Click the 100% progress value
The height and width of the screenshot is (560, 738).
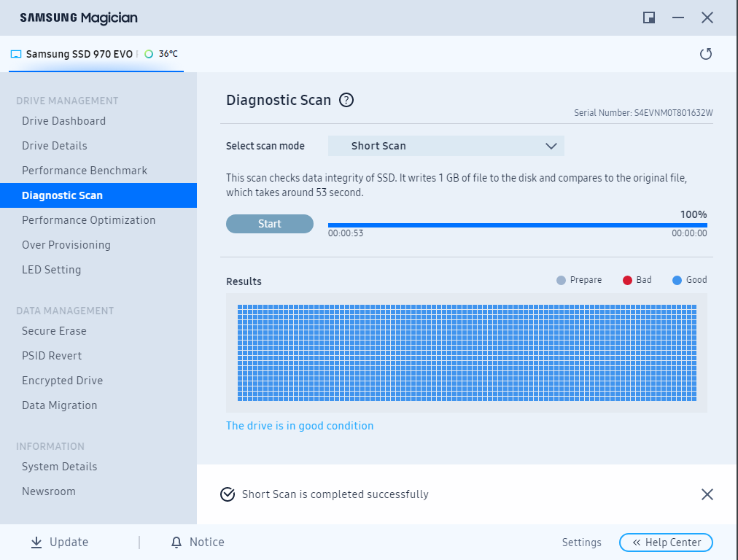click(694, 214)
